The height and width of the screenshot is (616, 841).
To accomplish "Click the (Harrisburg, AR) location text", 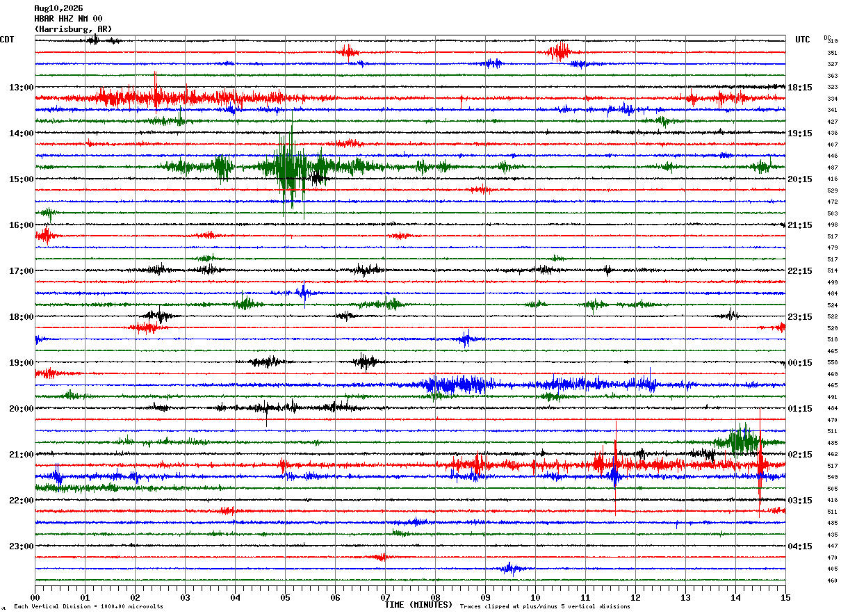I will pos(73,29).
